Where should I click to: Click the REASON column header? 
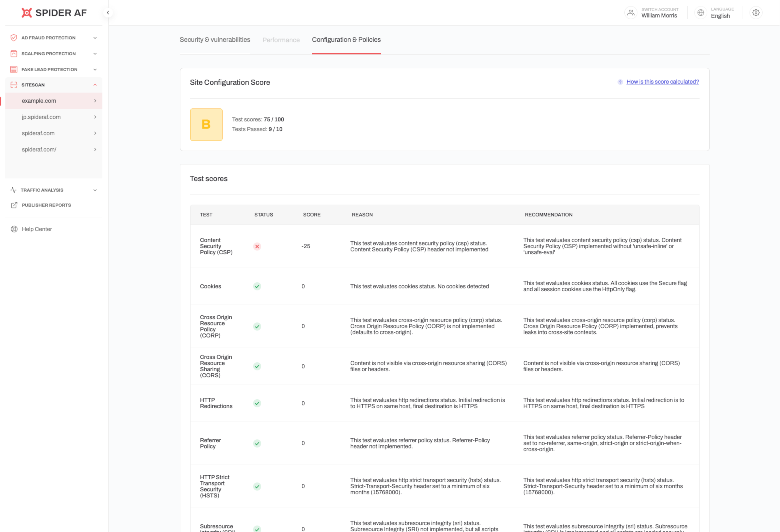[x=362, y=215]
